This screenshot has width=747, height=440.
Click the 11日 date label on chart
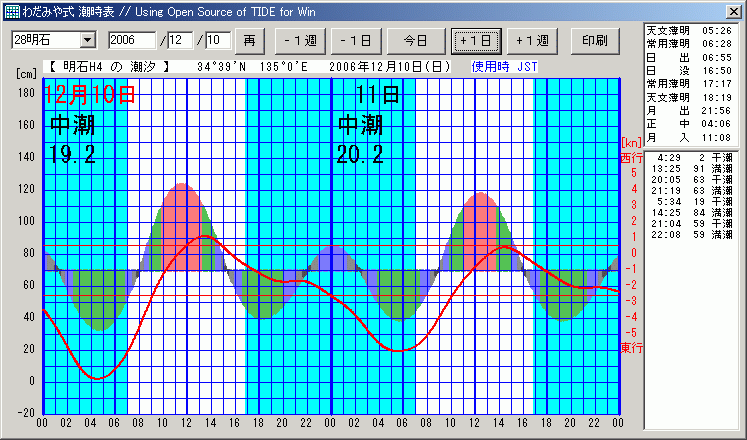(x=379, y=96)
